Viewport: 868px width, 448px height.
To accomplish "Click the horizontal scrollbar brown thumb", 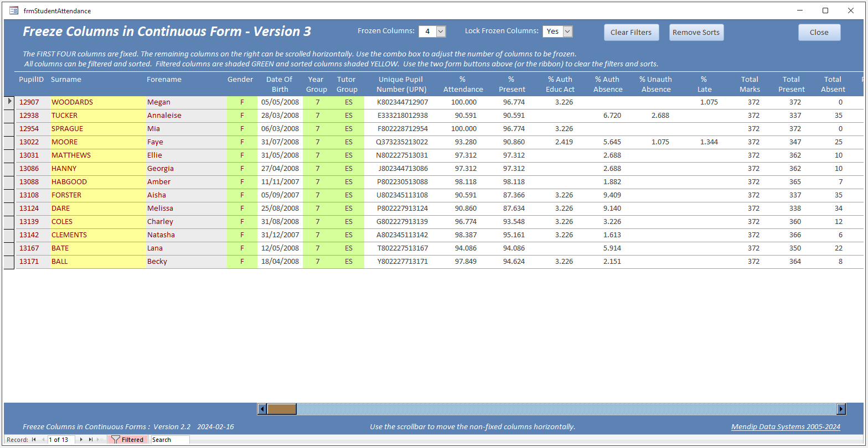I will [x=282, y=409].
